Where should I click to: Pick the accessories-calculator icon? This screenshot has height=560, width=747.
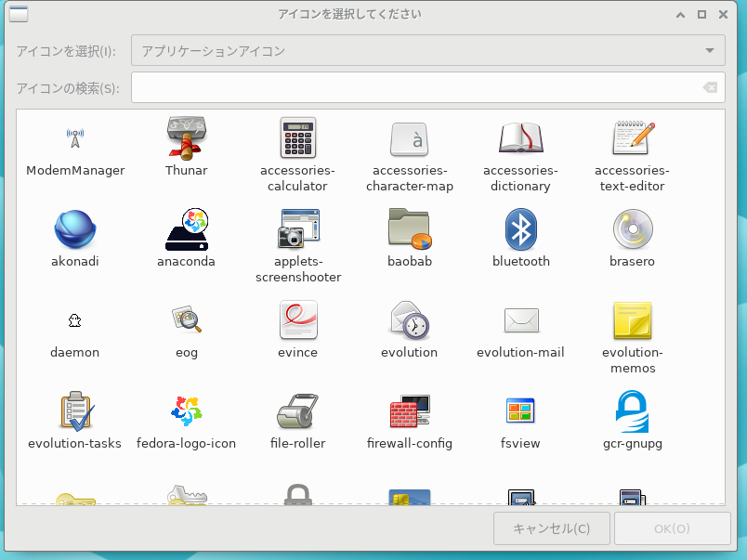click(x=297, y=138)
